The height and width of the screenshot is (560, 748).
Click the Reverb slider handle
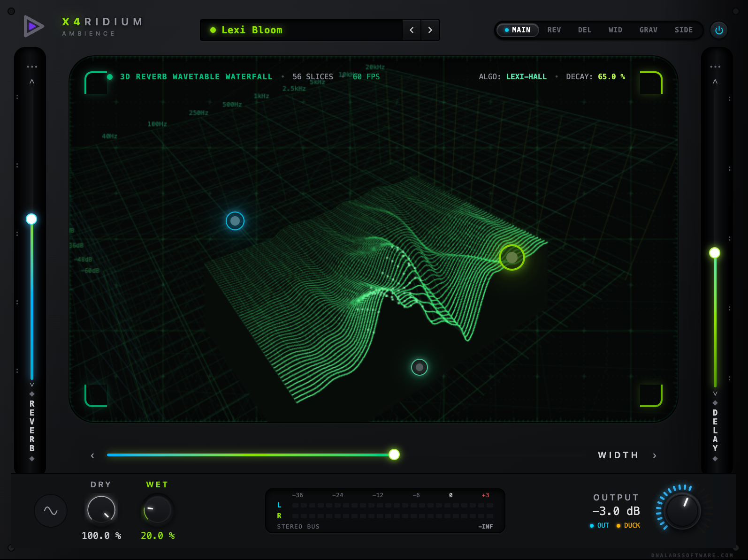point(31,219)
